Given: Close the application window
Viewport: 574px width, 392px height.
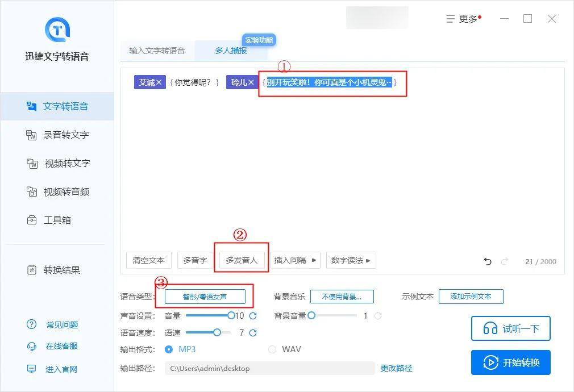Looking at the screenshot, I should coord(552,19).
